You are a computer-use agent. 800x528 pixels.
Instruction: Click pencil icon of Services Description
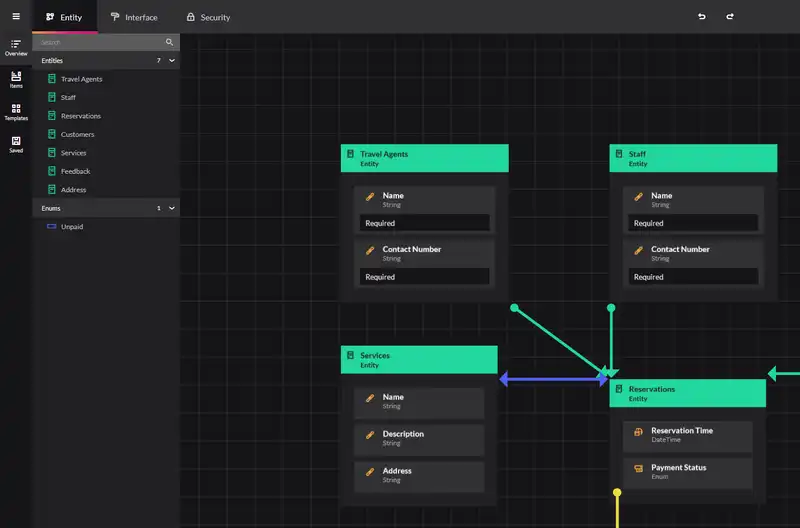pos(370,435)
